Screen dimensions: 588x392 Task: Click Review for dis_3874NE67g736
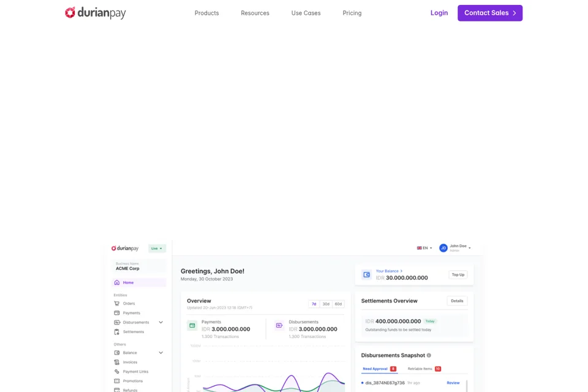[453, 383]
